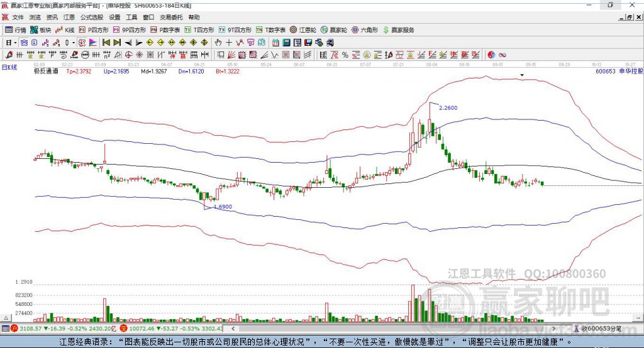
Task: Click the 2.2600 high price label
Action: (x=448, y=107)
